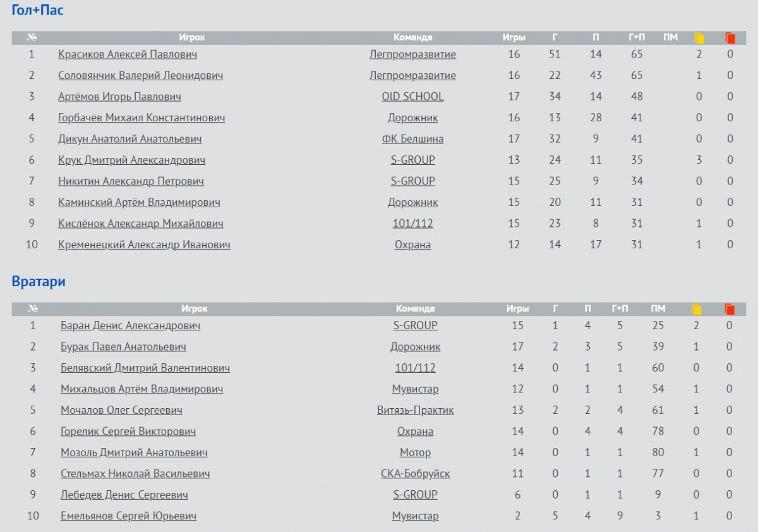
Task: Click the red card icon in Гол+Пас table header
Action: (730, 38)
